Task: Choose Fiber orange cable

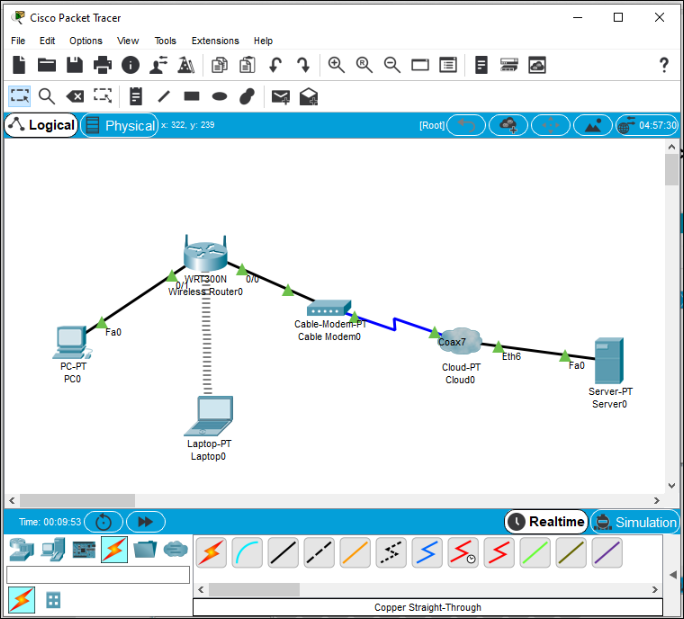Action: pos(355,553)
